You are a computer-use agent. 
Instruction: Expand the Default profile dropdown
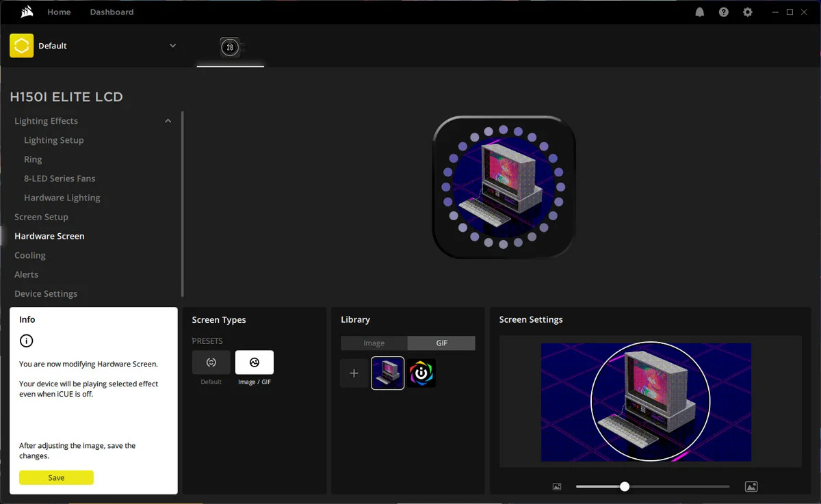172,46
